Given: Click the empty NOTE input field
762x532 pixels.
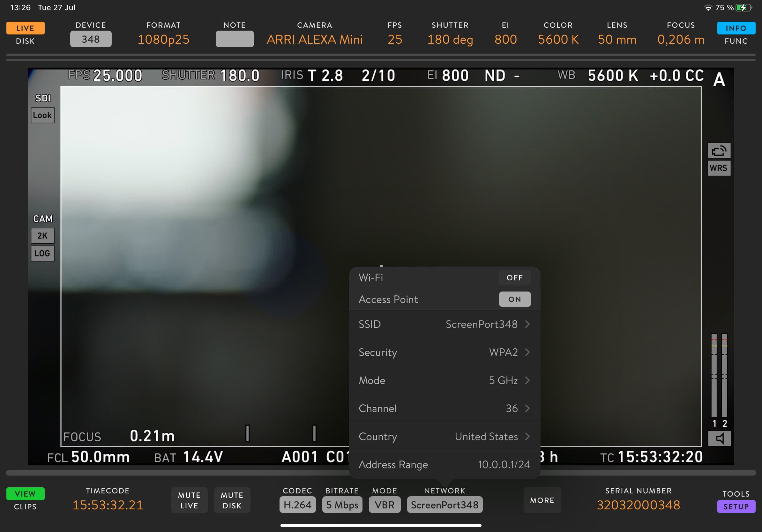Looking at the screenshot, I should (x=235, y=39).
